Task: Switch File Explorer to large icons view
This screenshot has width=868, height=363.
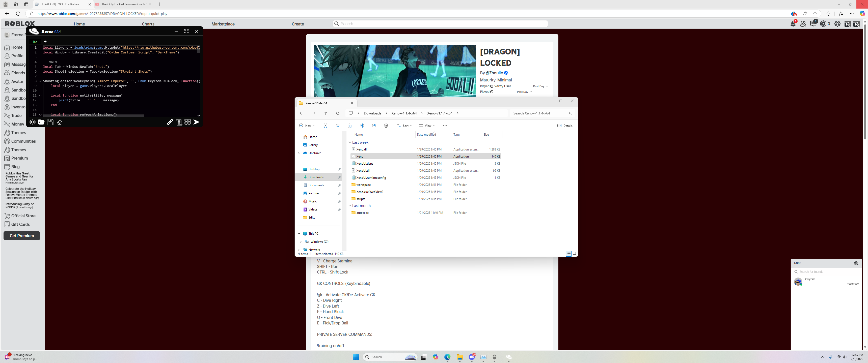Action: [x=574, y=254]
